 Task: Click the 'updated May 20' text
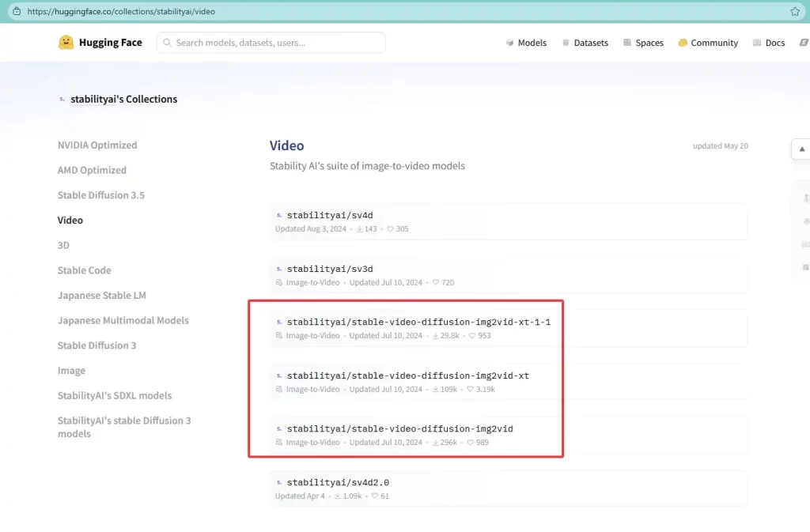click(x=720, y=146)
